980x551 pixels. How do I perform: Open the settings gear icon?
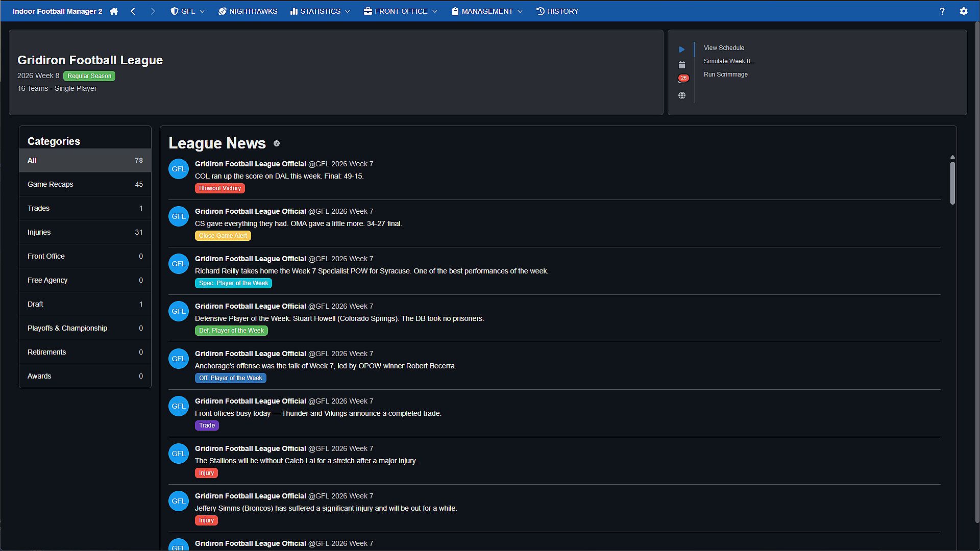coord(964,11)
